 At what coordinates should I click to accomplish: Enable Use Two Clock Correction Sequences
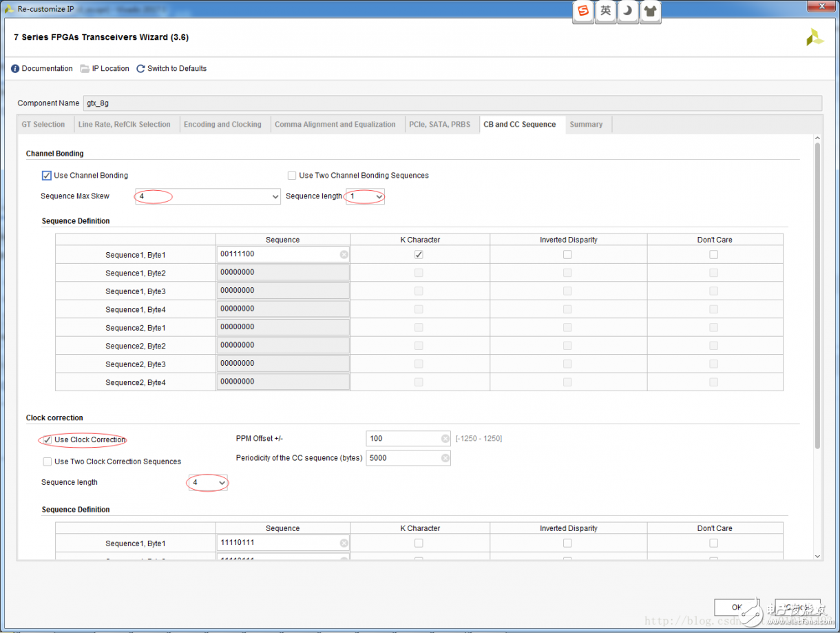[x=47, y=461]
